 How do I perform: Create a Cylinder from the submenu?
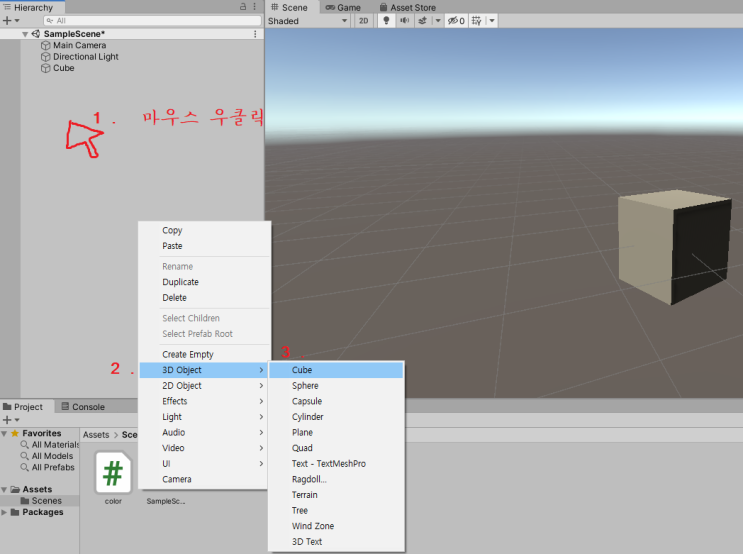coord(336,417)
